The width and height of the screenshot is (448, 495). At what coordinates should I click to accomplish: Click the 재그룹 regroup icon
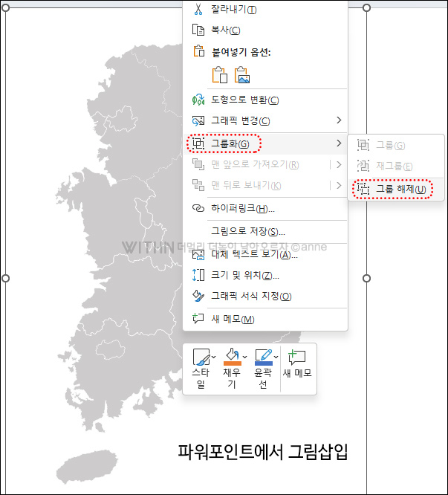(x=363, y=166)
